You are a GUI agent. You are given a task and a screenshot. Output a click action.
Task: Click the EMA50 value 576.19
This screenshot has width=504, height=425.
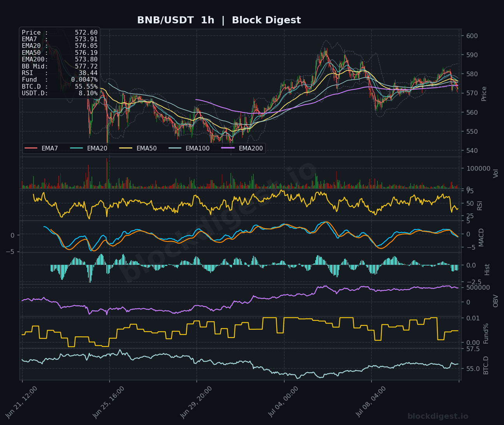(x=86, y=53)
